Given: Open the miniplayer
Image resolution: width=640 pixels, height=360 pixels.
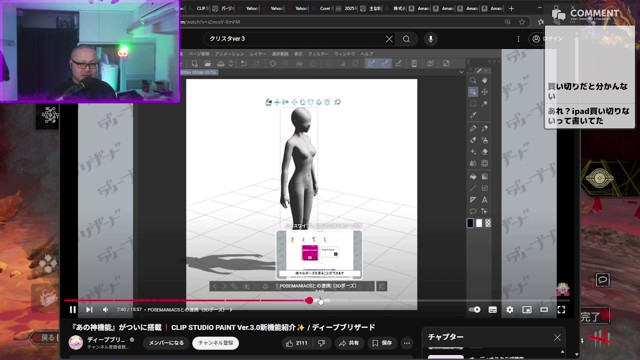Looking at the screenshot, I should point(527,310).
